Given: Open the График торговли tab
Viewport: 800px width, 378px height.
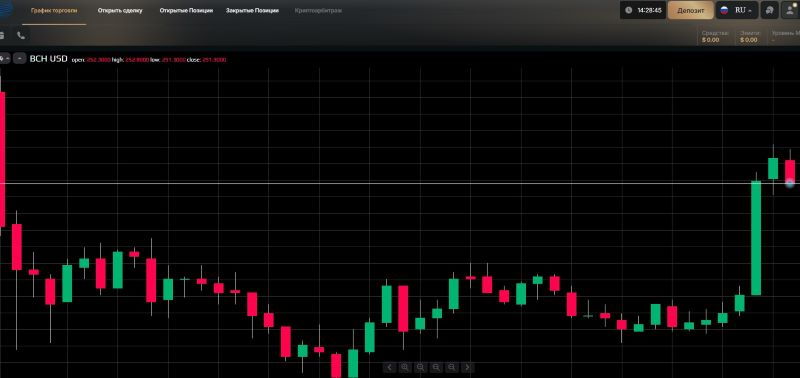Looking at the screenshot, I should coord(54,10).
